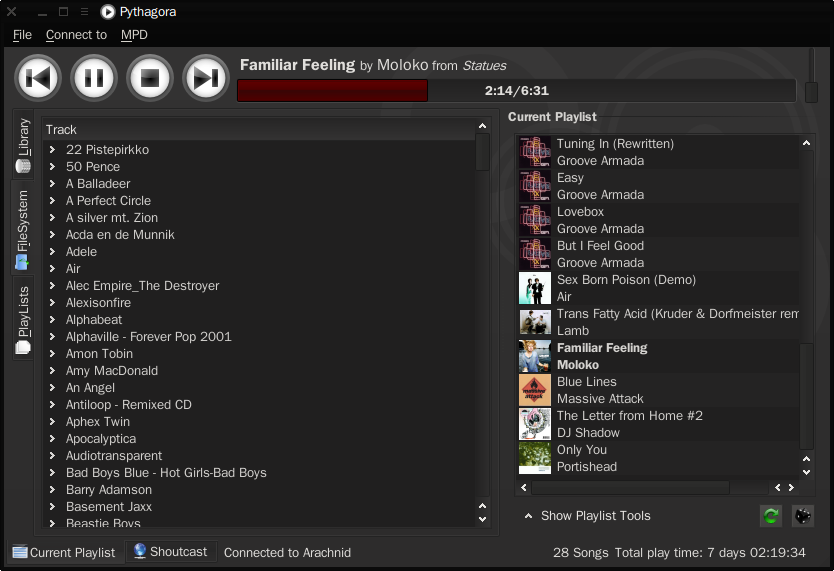The height and width of the screenshot is (571, 834).
Task: Pause the playing song
Action: pos(94,78)
